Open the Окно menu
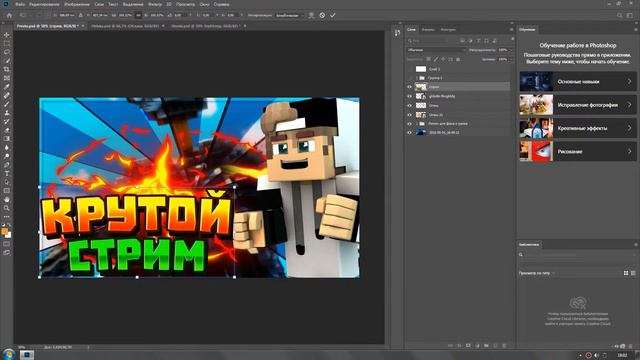 204,4
